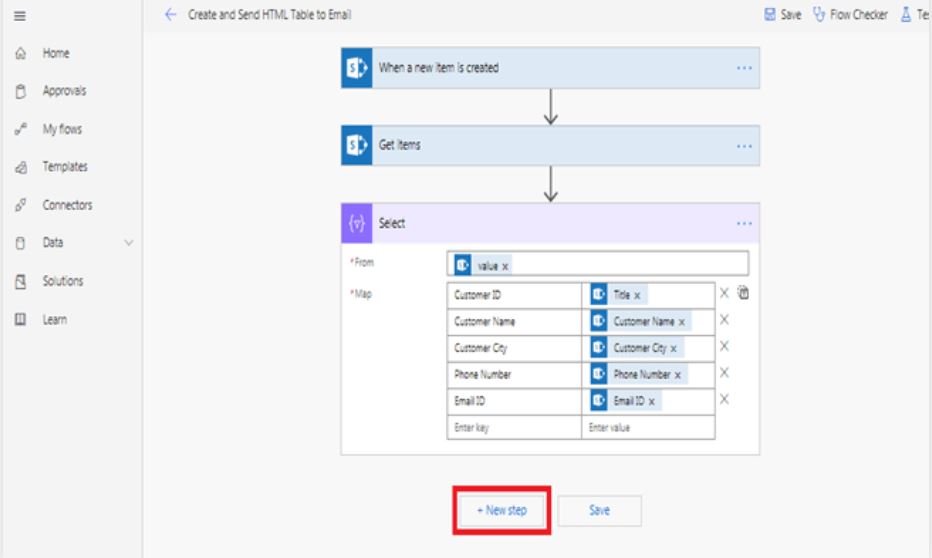Viewport: 932px width, 558px height.
Task: Collapse the Select action header
Action: pyautogui.click(x=550, y=223)
